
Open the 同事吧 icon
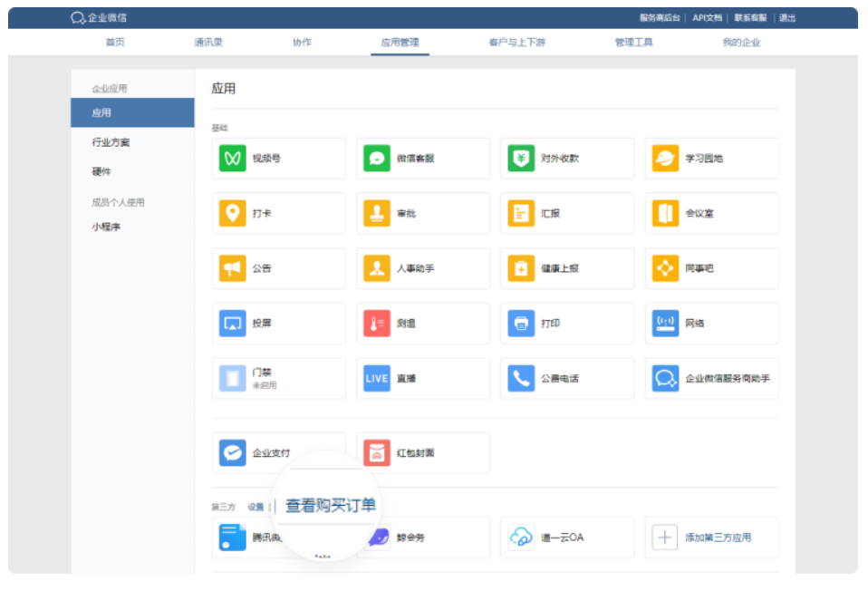pos(665,268)
